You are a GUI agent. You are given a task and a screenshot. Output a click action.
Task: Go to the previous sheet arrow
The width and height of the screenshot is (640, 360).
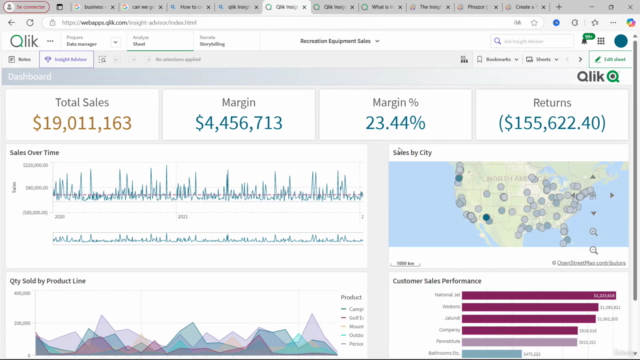pyautogui.click(x=567, y=60)
